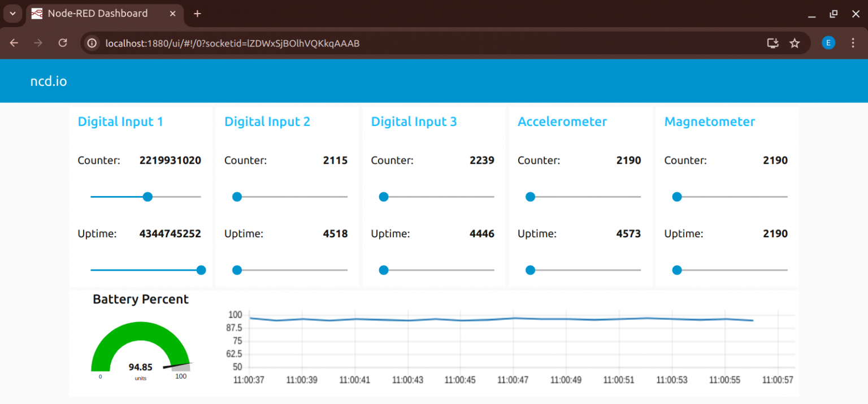Screen dimensions: 868x404
Task: Click Digital Input 3 Counter slider handle
Action: point(384,197)
